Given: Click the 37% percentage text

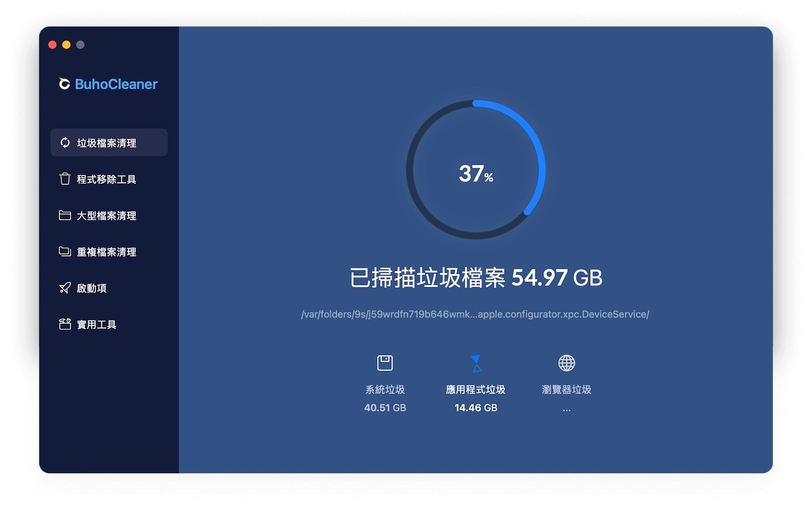Looking at the screenshot, I should pyautogui.click(x=476, y=173).
